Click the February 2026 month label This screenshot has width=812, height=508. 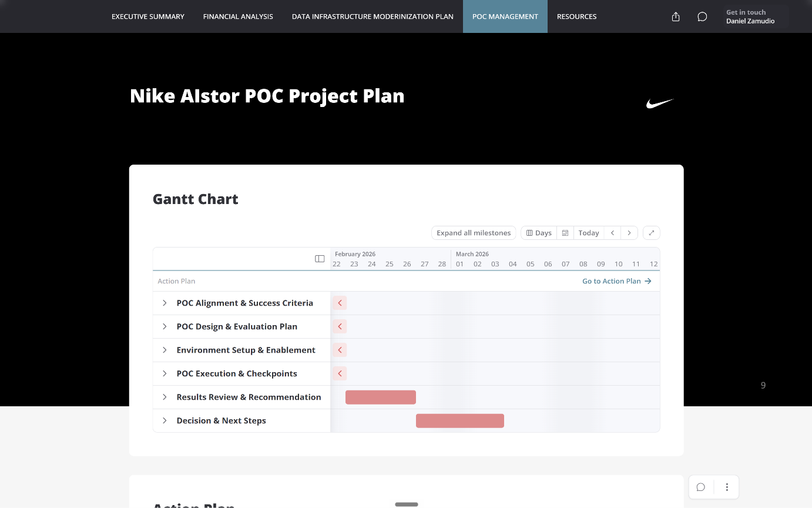[x=355, y=254]
